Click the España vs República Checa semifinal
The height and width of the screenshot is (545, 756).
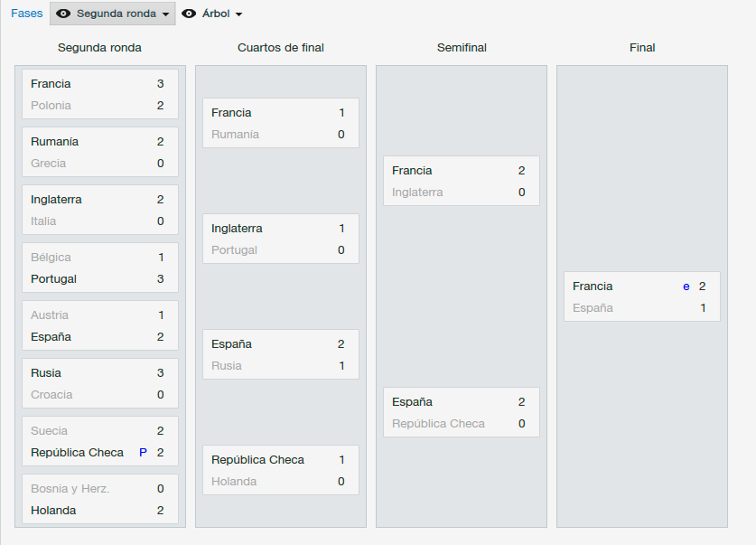point(462,412)
